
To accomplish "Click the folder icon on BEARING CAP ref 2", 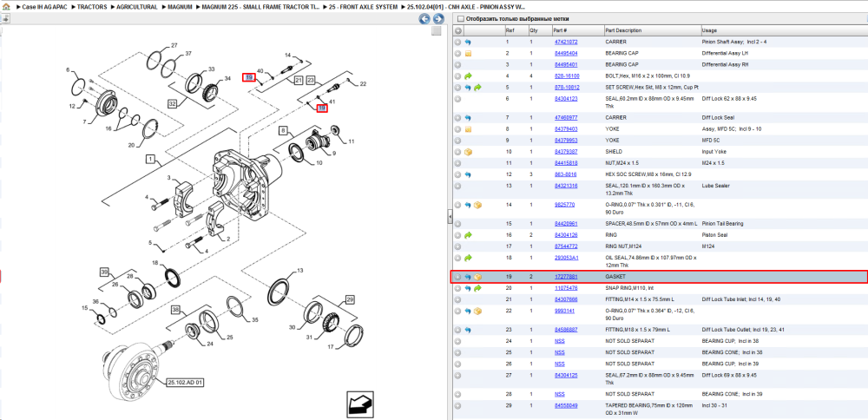I will pos(468,54).
